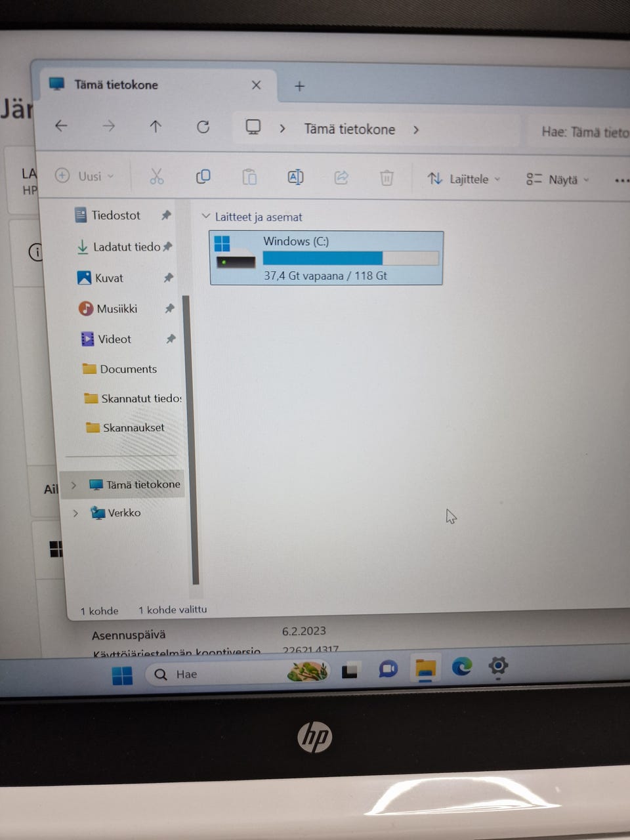Click the pin icon next to Videot
The width and height of the screenshot is (630, 840).
click(x=171, y=339)
